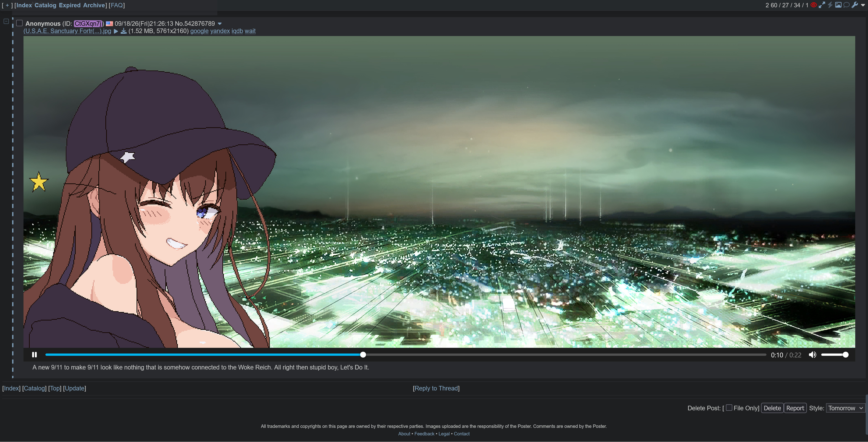This screenshot has height=442, width=868.
Task: Seek on the video progress bar
Action: point(406,355)
